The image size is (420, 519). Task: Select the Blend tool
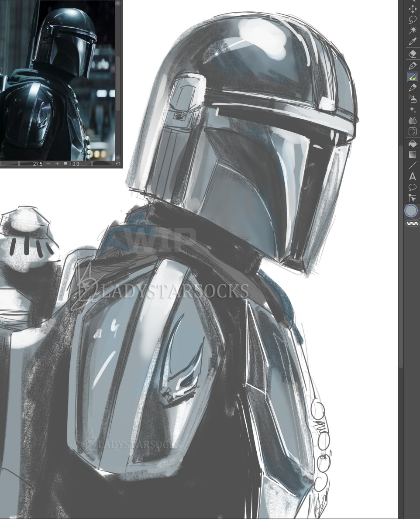(x=413, y=120)
